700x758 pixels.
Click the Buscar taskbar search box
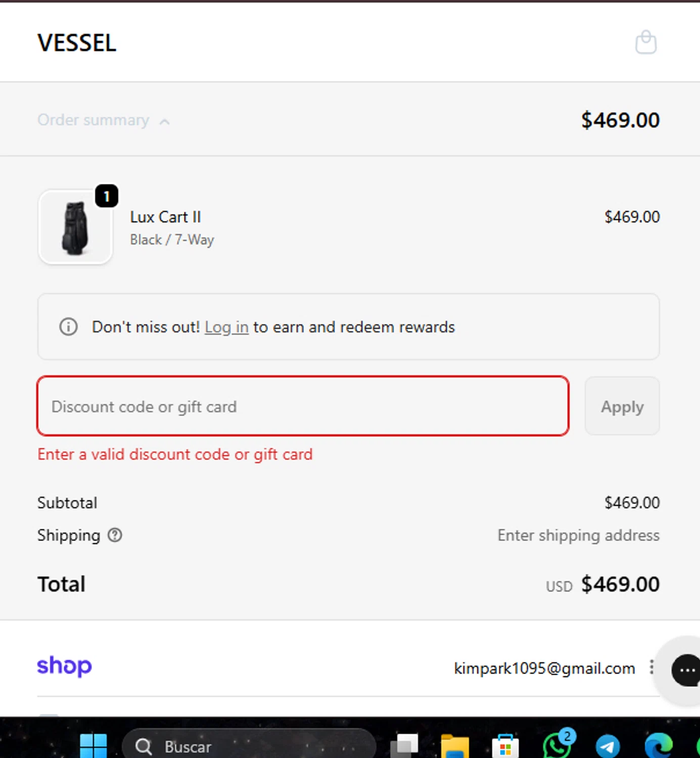tap(249, 746)
